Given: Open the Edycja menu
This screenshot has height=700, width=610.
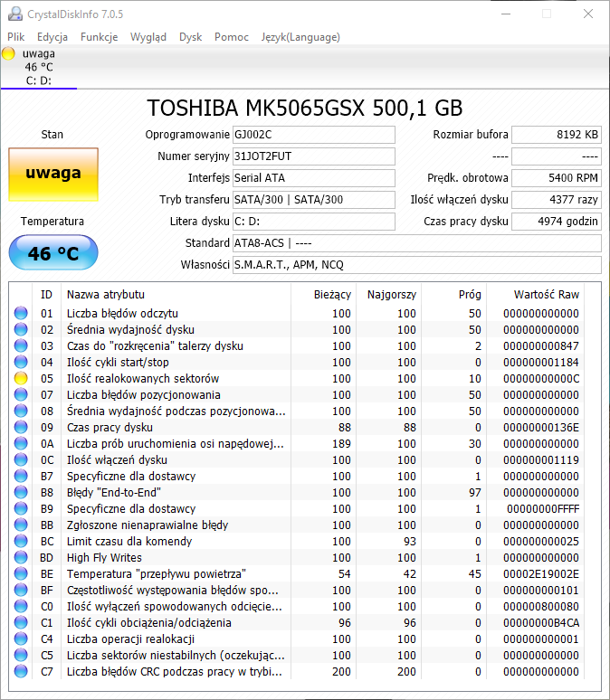Looking at the screenshot, I should [x=52, y=37].
